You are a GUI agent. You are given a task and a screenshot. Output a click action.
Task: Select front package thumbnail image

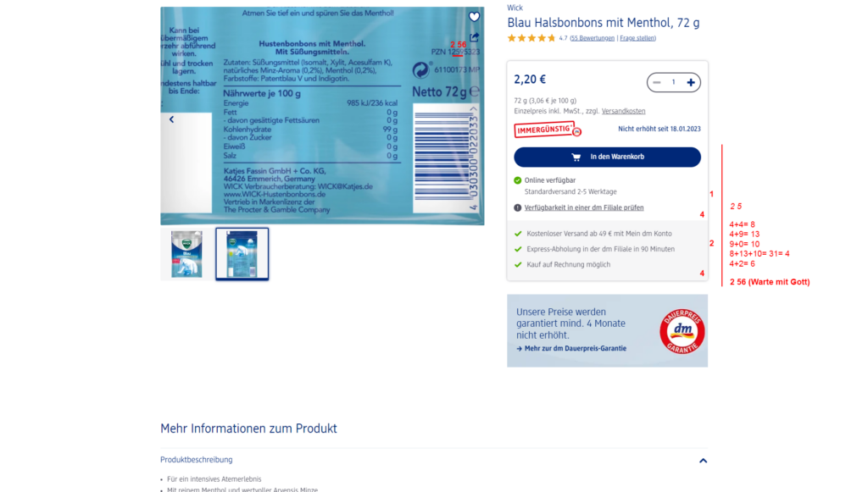point(186,254)
